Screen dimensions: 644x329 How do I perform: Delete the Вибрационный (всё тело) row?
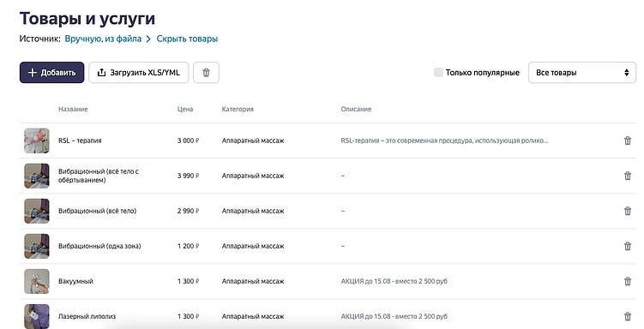pos(628,211)
